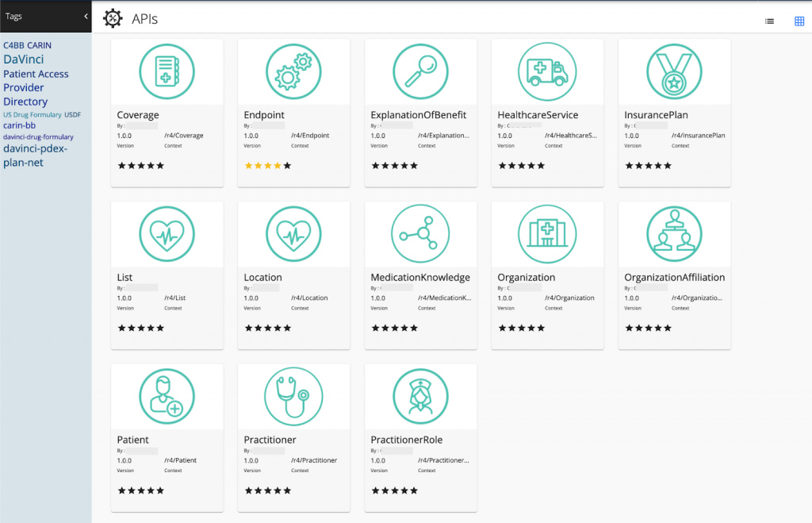The width and height of the screenshot is (812, 523).
Task: Open the List heartbeat icon
Action: click(x=167, y=234)
